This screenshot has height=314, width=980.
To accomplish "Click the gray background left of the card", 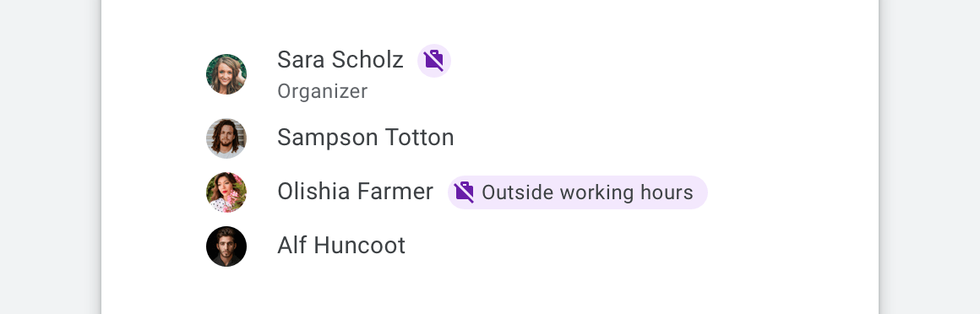I will pos(50,157).
